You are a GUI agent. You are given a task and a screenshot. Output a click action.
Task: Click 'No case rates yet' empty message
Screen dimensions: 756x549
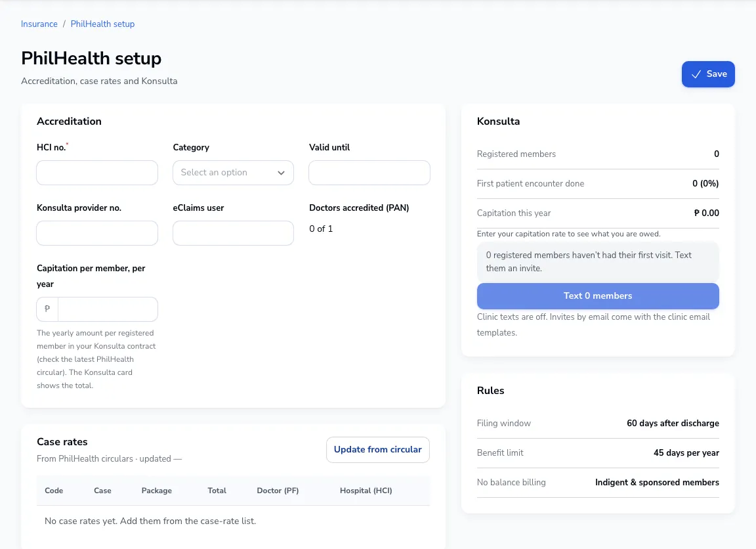150,521
